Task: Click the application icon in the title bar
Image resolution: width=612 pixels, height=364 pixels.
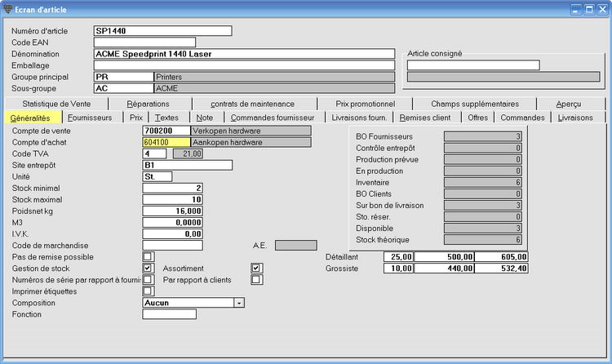Action: 7,9
